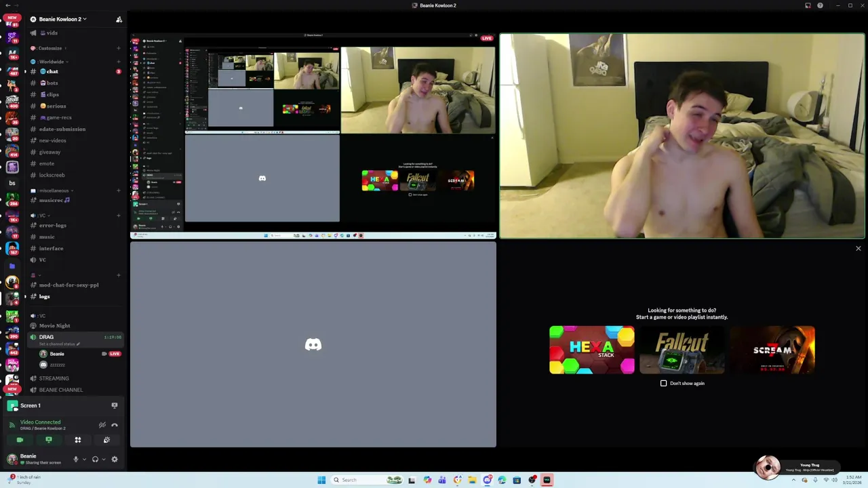The height and width of the screenshot is (488, 868).
Task: Open File Explorer from the taskbar
Action: pyautogui.click(x=472, y=480)
